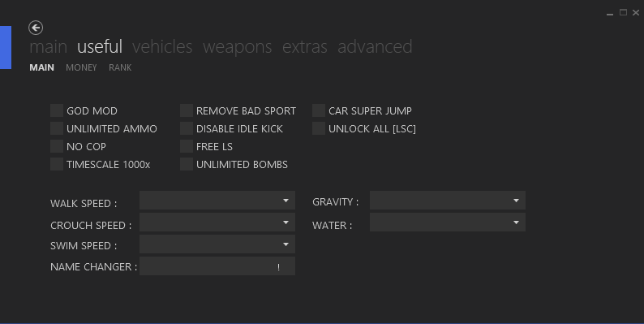Go to the RANK sub-tab
The image size is (644, 324).
click(120, 67)
